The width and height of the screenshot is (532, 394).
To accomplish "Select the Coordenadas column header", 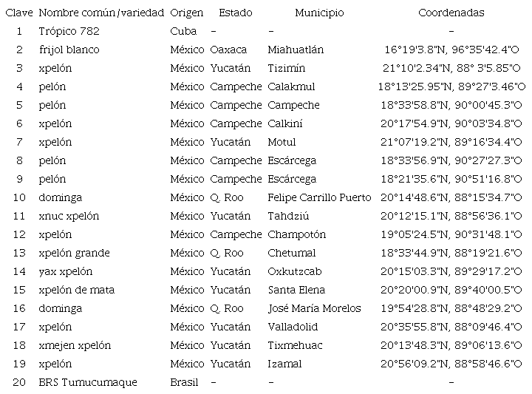I will tap(451, 13).
